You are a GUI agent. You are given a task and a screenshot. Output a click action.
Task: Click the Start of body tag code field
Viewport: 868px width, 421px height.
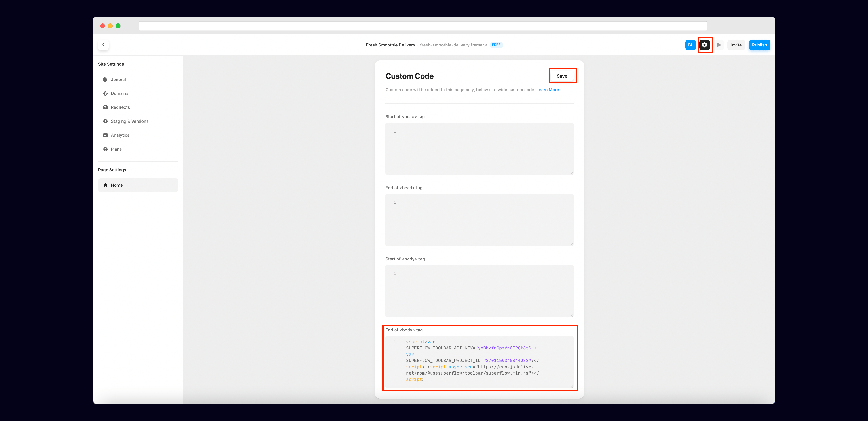tap(479, 291)
